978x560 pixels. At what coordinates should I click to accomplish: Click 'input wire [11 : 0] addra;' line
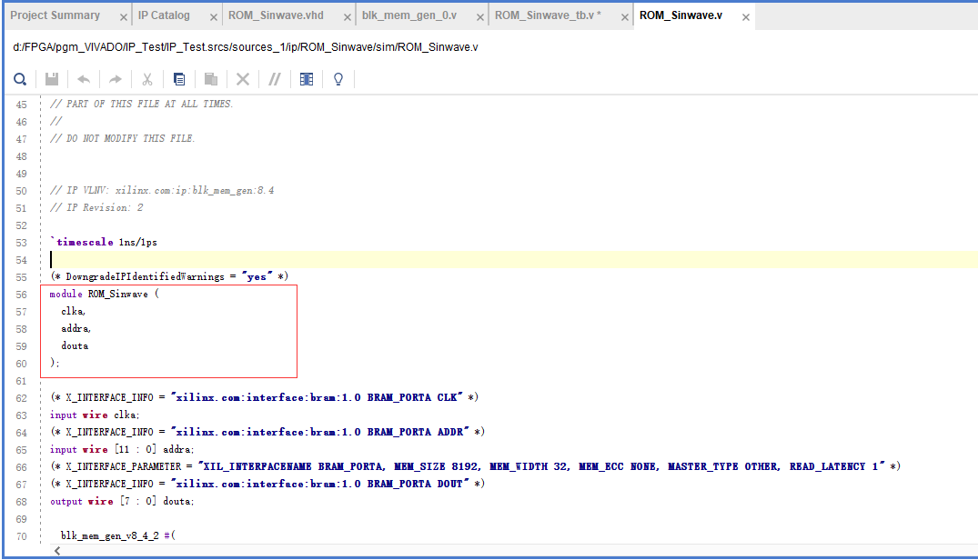pos(122,450)
